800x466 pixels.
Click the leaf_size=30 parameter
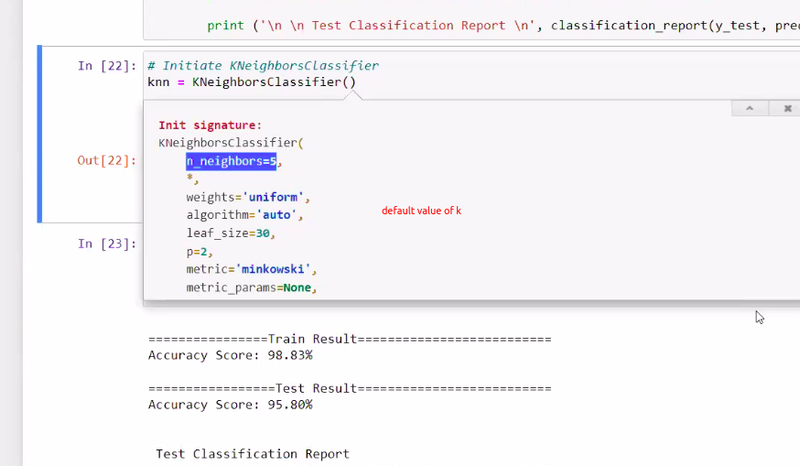point(229,233)
